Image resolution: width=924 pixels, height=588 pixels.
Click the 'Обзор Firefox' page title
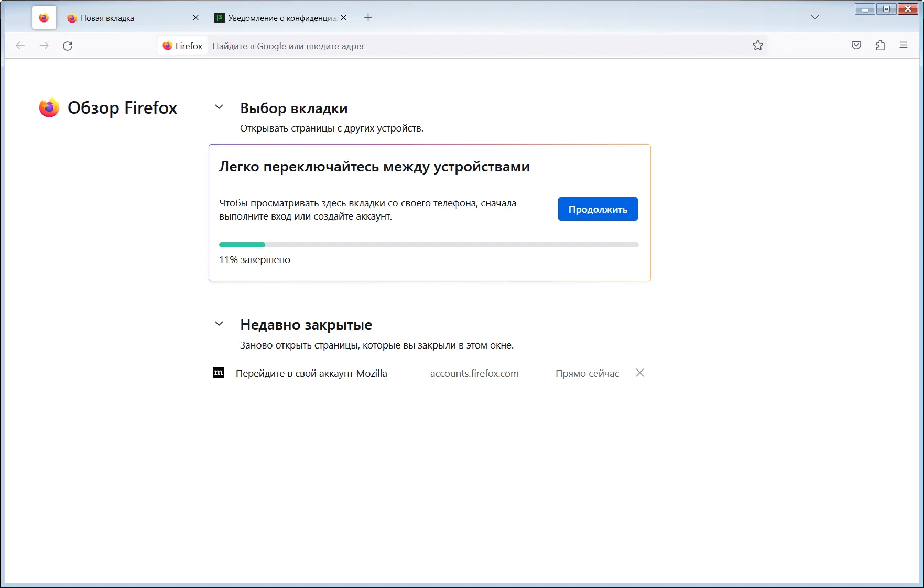[x=122, y=107]
